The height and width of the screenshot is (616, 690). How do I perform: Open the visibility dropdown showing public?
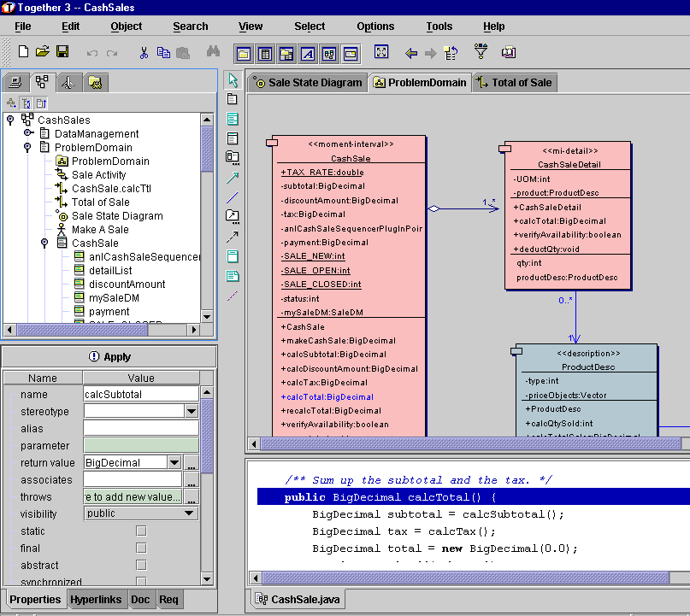click(141, 513)
